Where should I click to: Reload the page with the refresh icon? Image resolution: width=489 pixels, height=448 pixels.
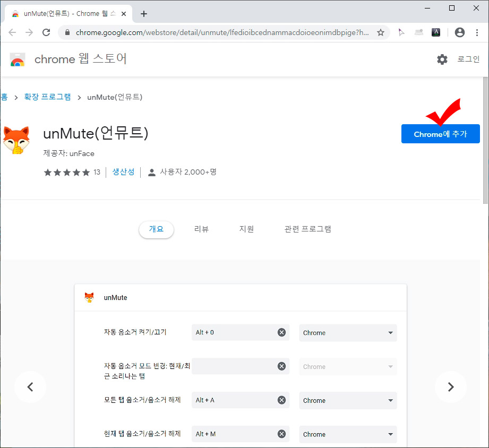coord(46,32)
